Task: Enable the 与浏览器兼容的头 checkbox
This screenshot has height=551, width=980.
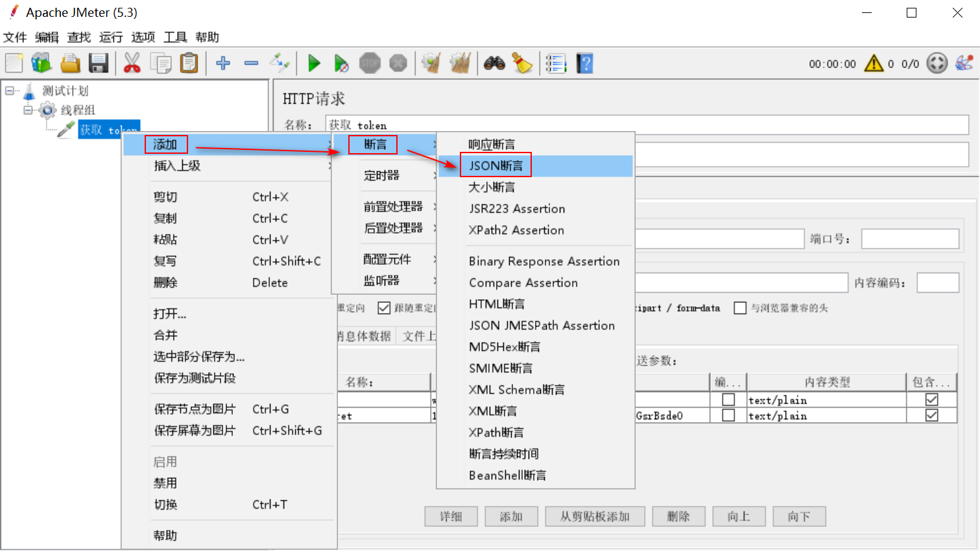Action: point(740,308)
